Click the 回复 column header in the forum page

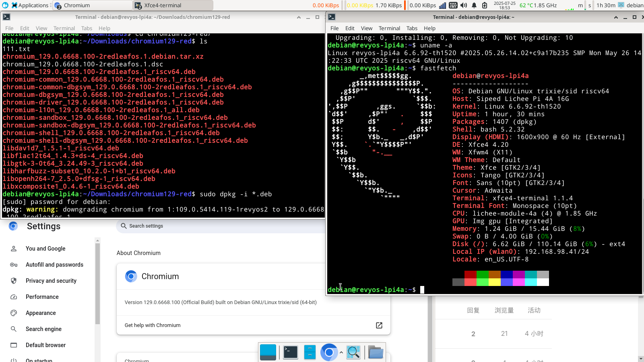[473, 311]
